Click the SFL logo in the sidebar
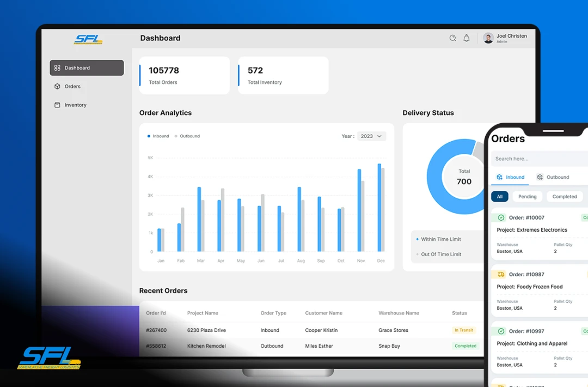 (x=88, y=39)
